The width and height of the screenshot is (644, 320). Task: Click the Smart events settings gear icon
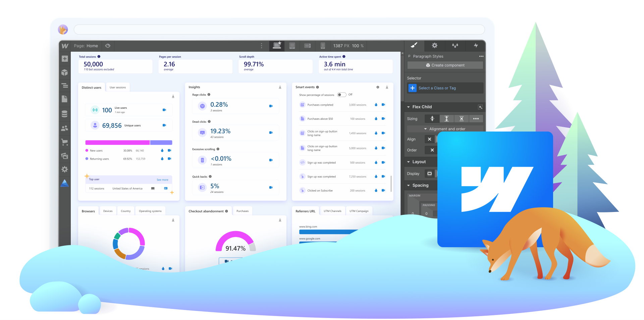[378, 87]
